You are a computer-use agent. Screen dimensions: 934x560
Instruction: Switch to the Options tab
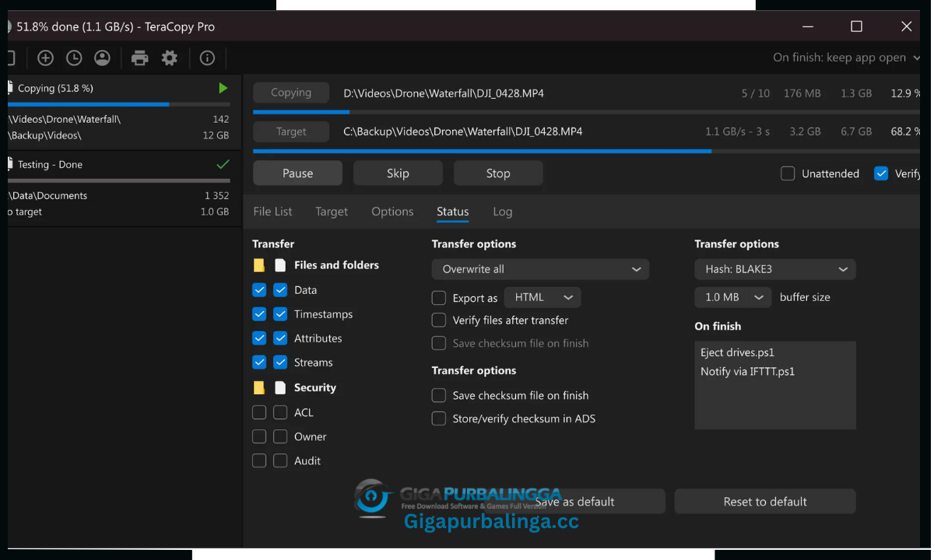pos(392,212)
